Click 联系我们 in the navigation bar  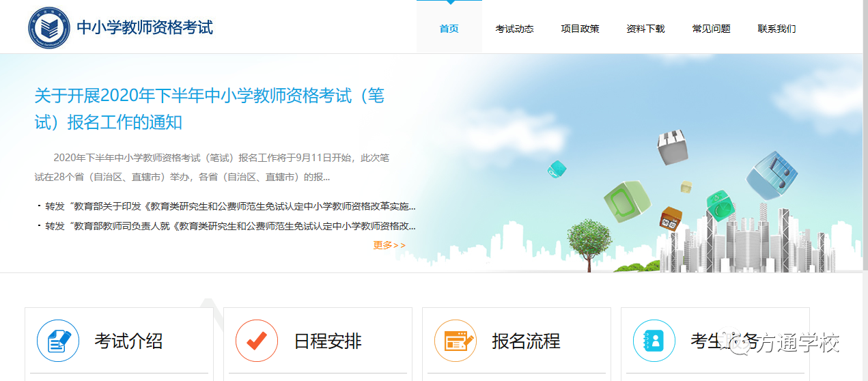(776, 29)
